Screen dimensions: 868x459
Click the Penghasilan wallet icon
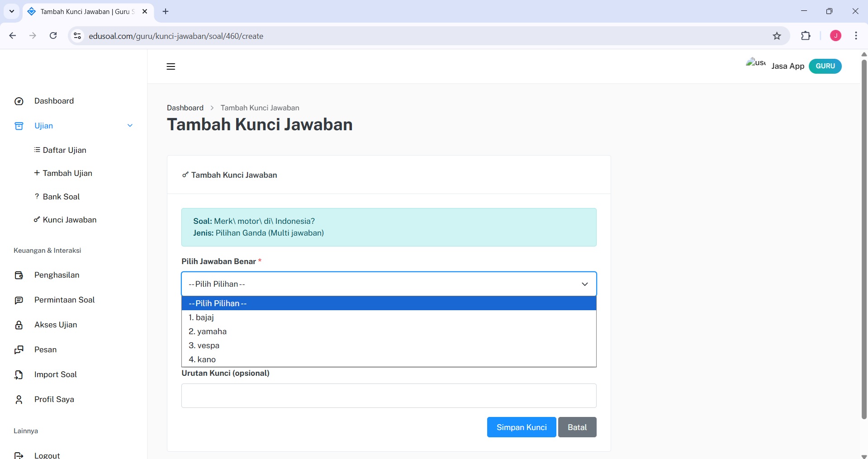(19, 275)
